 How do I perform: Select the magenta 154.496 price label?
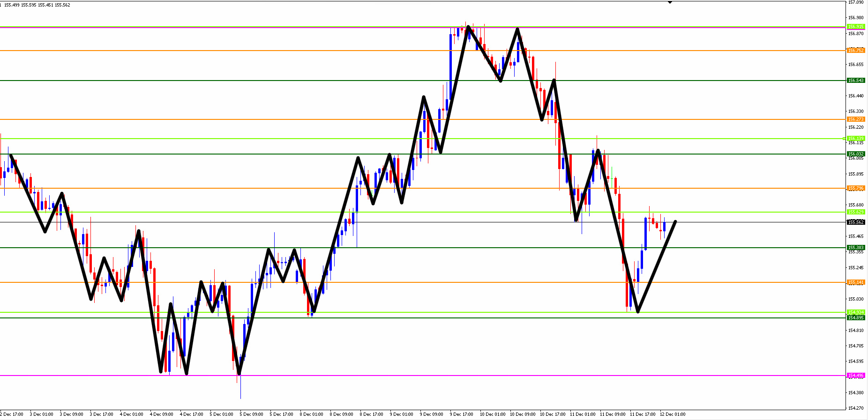856,376
